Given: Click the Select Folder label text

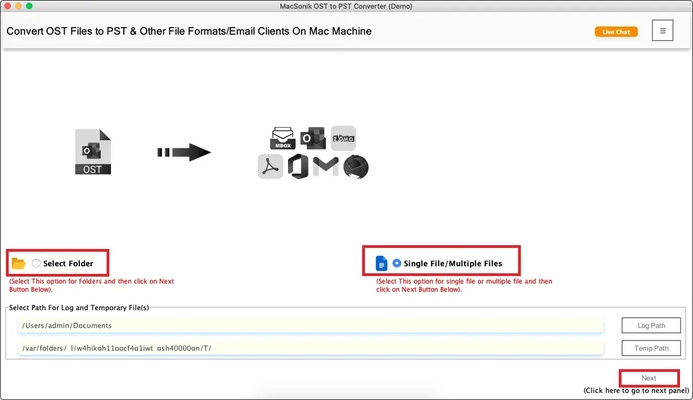Looking at the screenshot, I should [68, 263].
